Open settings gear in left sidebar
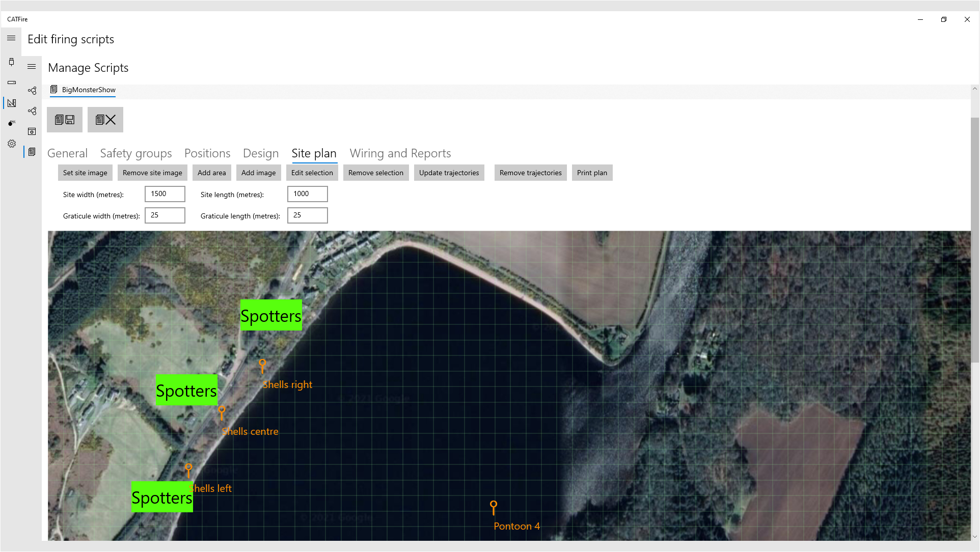980x552 pixels. [11, 144]
